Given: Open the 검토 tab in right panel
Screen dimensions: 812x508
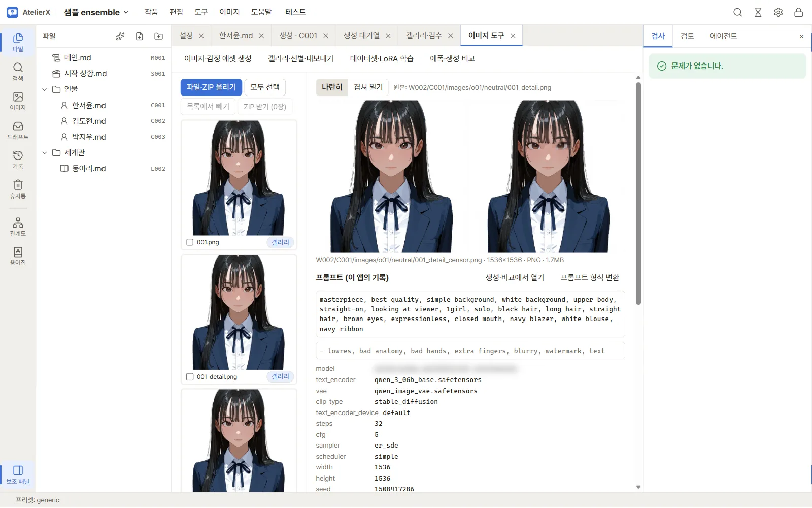Looking at the screenshot, I should pyautogui.click(x=687, y=36).
